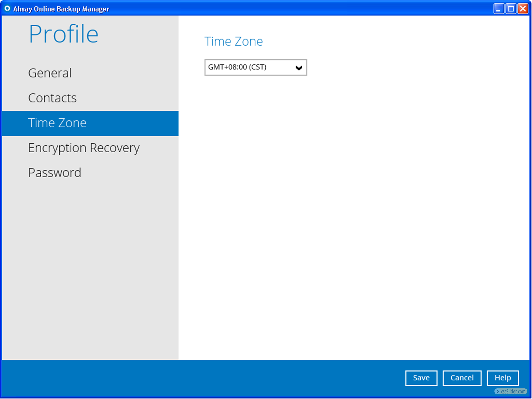The height and width of the screenshot is (399, 532).
Task: Click the window title text
Action: (x=61, y=9)
